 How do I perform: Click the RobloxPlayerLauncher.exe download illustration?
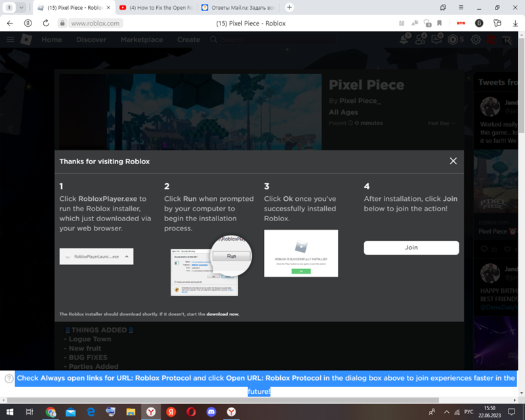(96, 257)
